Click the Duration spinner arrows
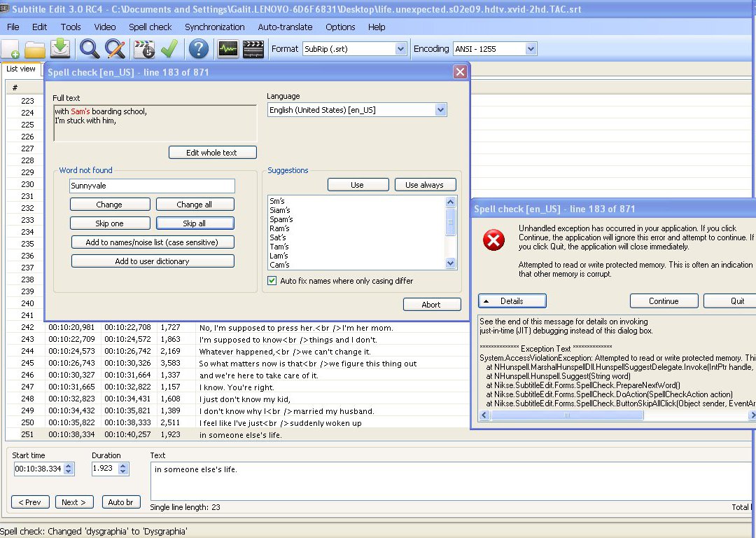Viewport: 756px width, 538px height. pyautogui.click(x=123, y=469)
